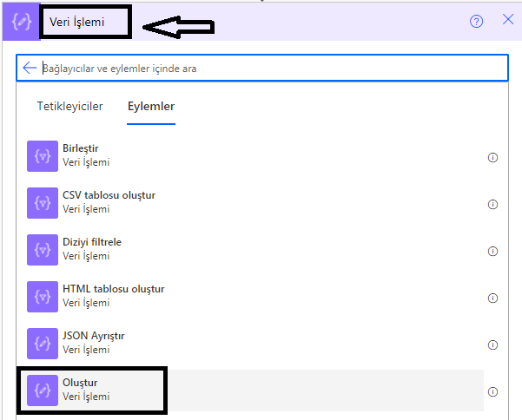
Task: Click the Veri İşlemi header title
Action: [x=77, y=22]
